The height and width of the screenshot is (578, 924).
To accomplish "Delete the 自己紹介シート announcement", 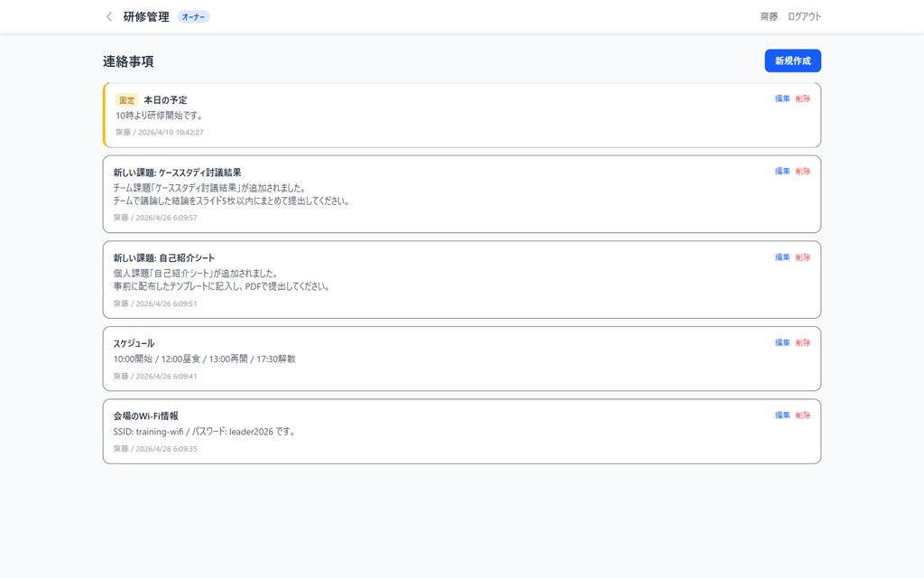I will pyautogui.click(x=803, y=256).
